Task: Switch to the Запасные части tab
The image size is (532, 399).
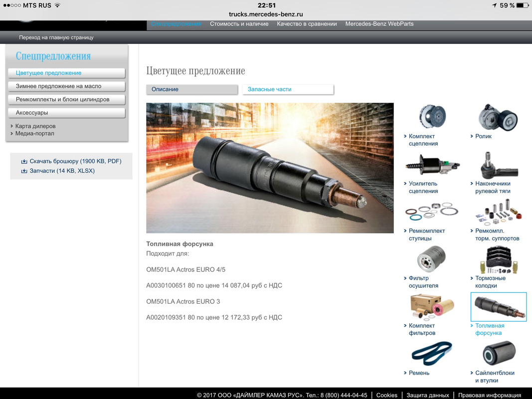Action: [x=288, y=89]
